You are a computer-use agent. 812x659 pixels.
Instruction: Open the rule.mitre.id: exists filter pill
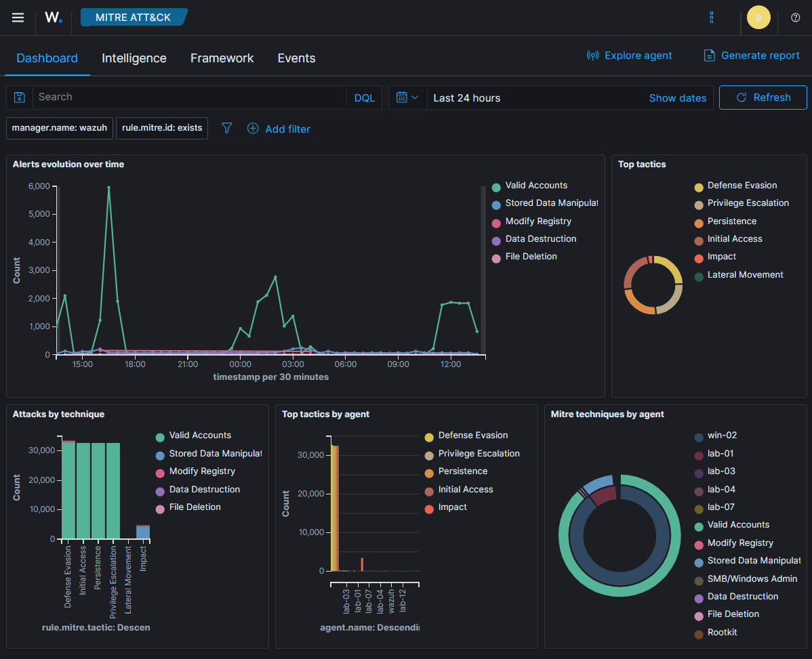(162, 128)
